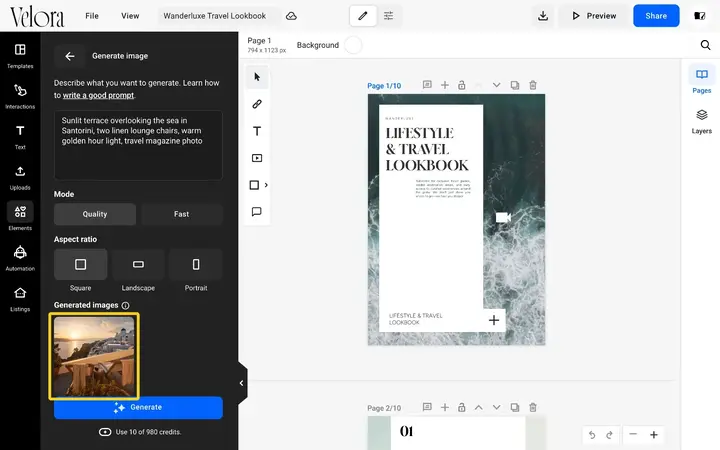Viewport: 720px width, 450px height.
Task: Move Page 1 down with chevron
Action: (x=496, y=85)
